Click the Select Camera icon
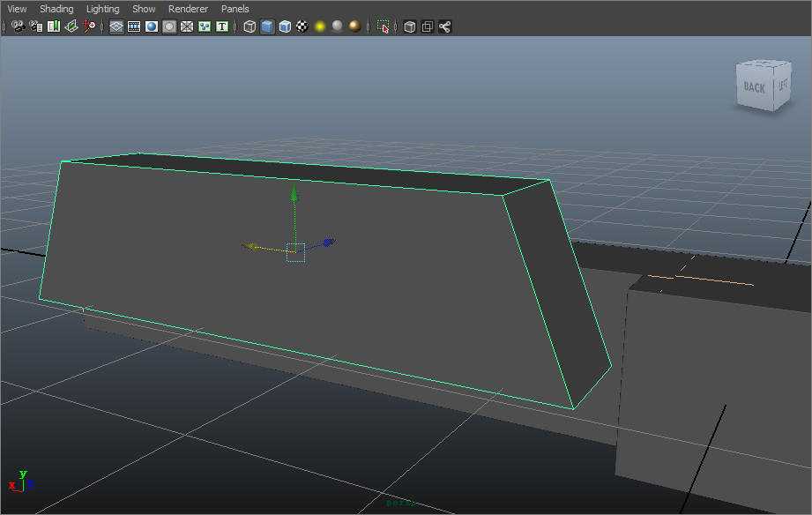The width and height of the screenshot is (812, 515). (x=19, y=26)
